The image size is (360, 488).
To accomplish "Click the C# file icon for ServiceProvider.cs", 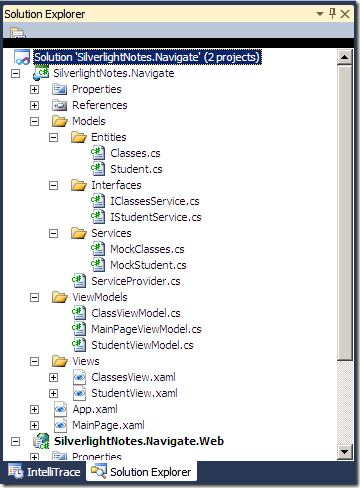I will click(x=79, y=281).
